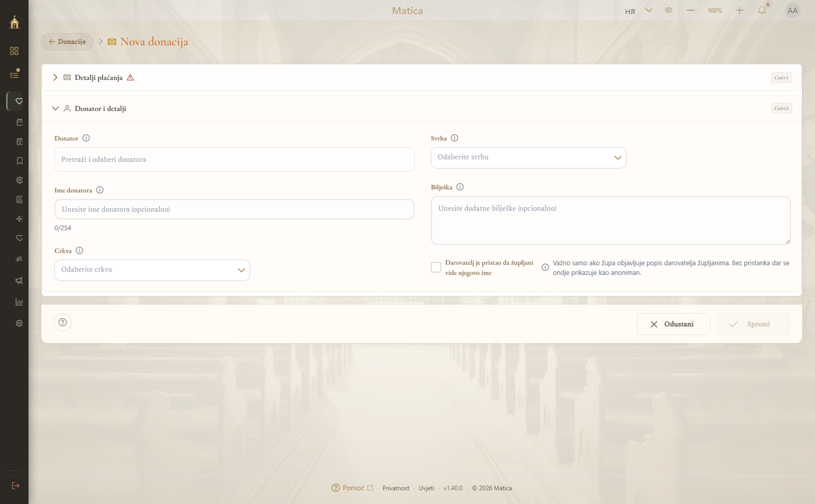Click the info icon beside the consent checkbox
The image size is (815, 504).
[x=545, y=267]
